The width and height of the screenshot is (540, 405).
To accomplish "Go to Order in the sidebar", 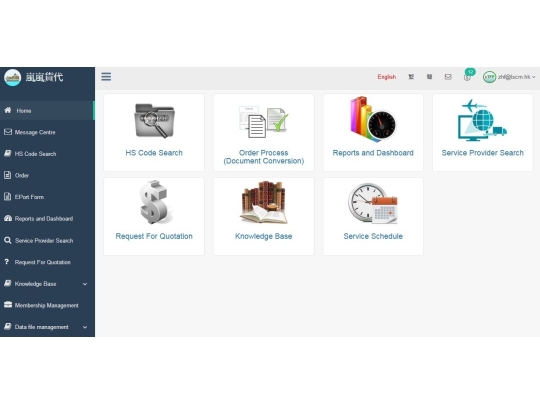I will (47, 175).
